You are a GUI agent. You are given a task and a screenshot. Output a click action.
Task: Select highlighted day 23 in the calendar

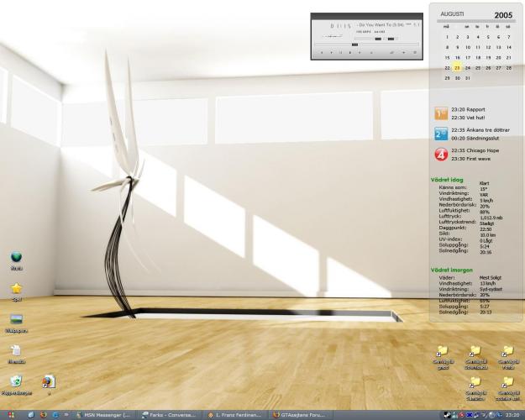click(457, 67)
